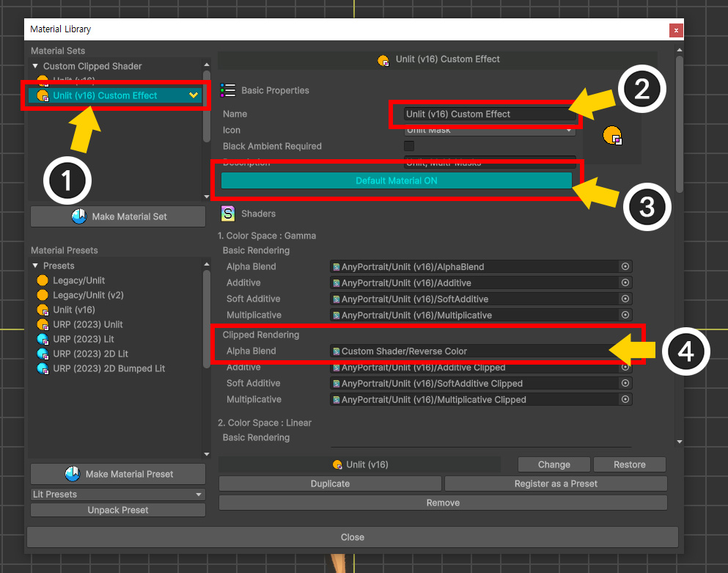
Task: Click the Material Sets list scroll-down arrow
Action: 207,197
